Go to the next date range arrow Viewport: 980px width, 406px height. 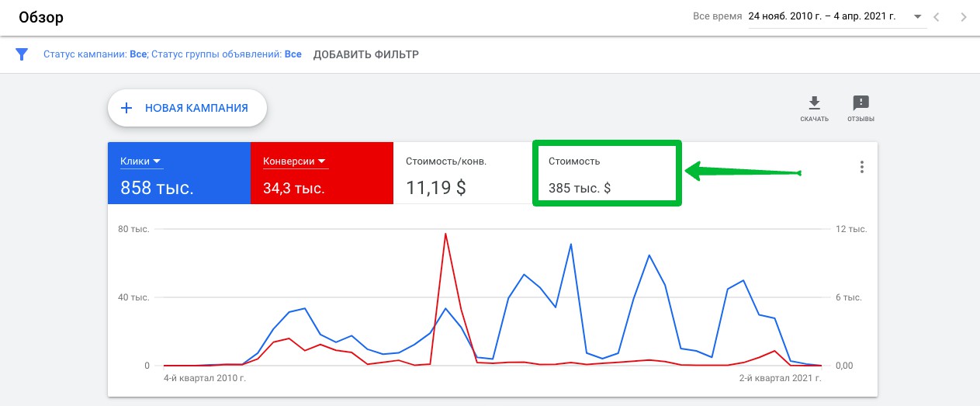click(x=963, y=16)
